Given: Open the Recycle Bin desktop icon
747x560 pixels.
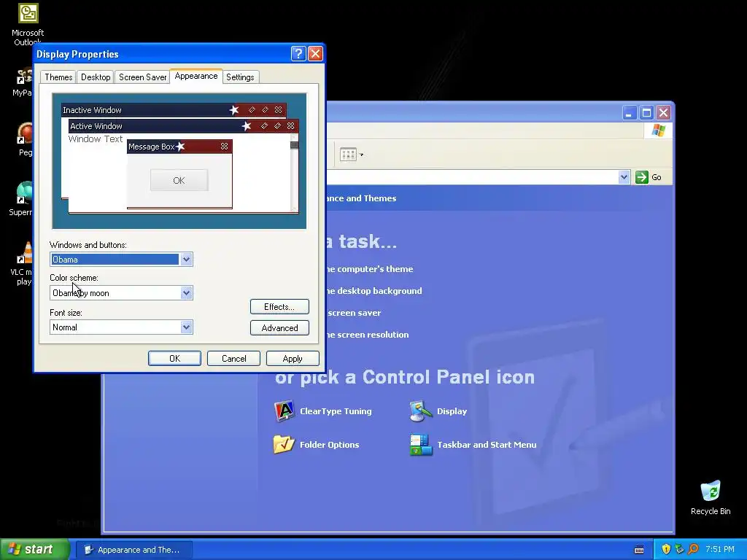Looking at the screenshot, I should tap(711, 498).
